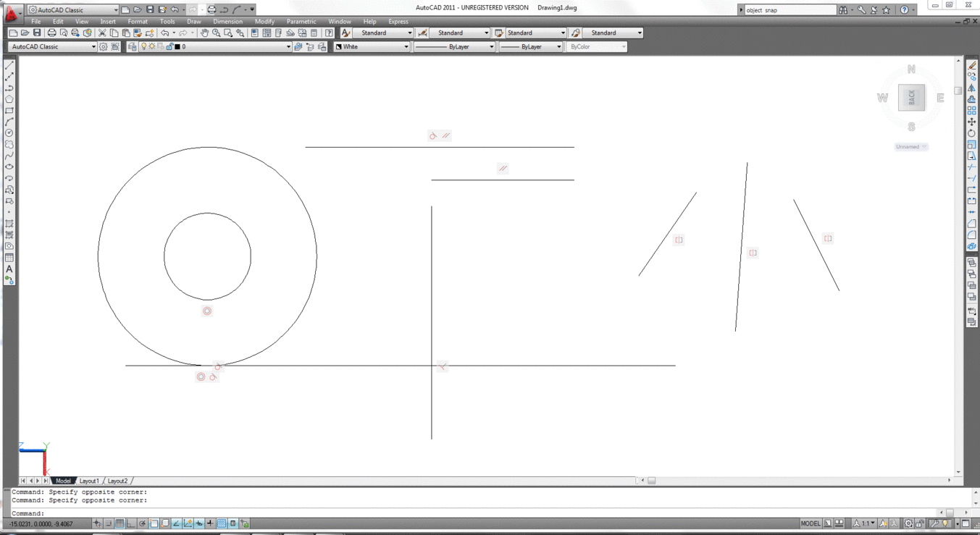Expand the Unnamed UCS menu under ViewCube
This screenshot has height=535, width=980.
[x=911, y=147]
